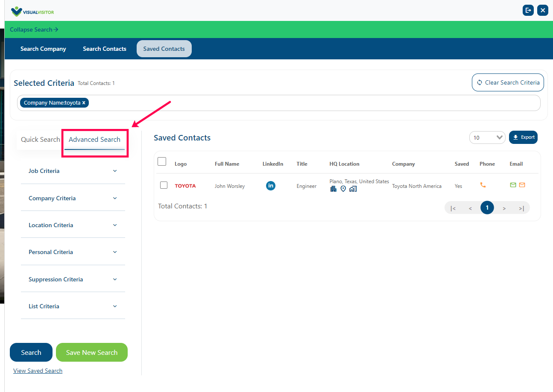The height and width of the screenshot is (392, 553).
Task: Open the View Saved Search link
Action: [38, 371]
